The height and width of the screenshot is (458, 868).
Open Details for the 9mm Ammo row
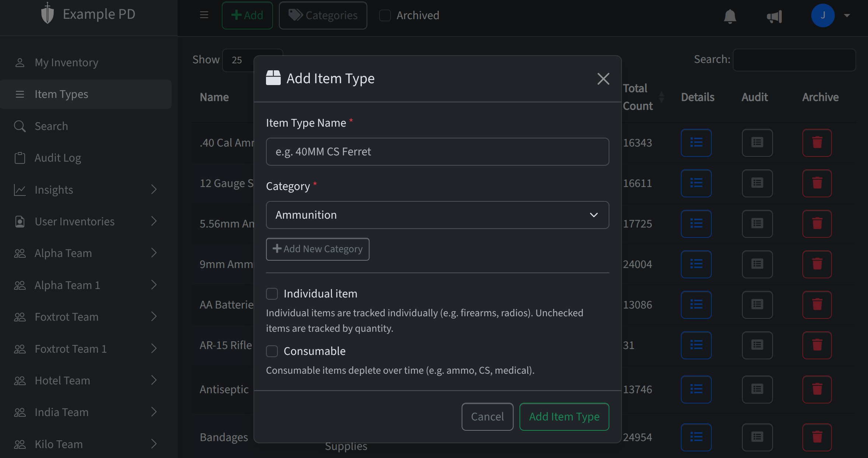pyautogui.click(x=696, y=264)
